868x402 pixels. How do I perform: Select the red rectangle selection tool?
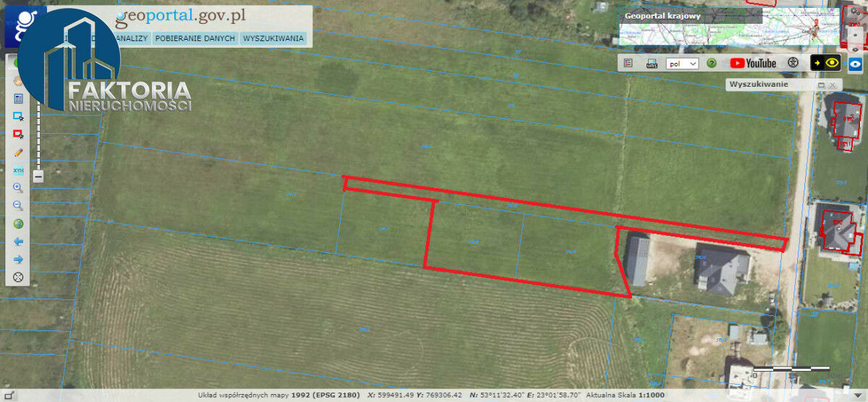point(18,134)
